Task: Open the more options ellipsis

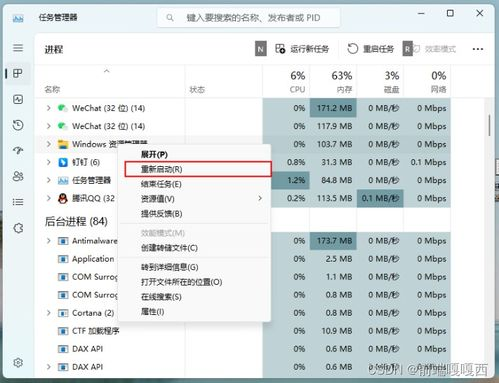Action: 478,49
